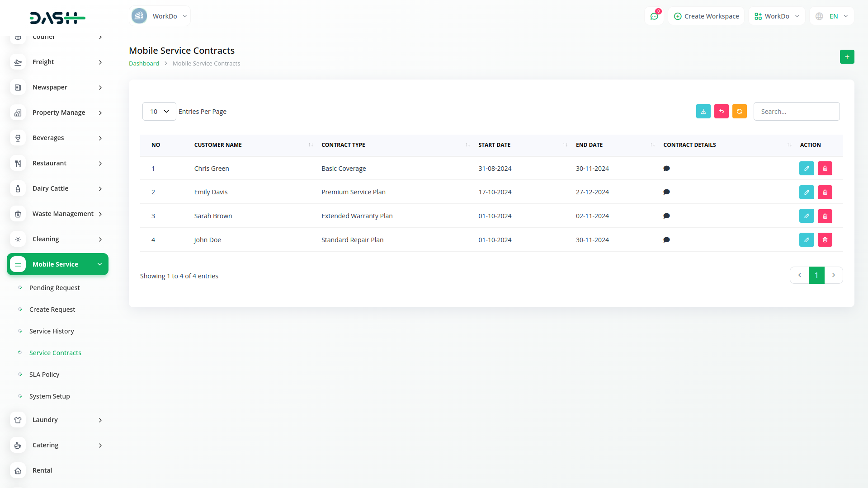868x488 pixels.
Task: Delete John Doe's contract
Action: (x=825, y=240)
